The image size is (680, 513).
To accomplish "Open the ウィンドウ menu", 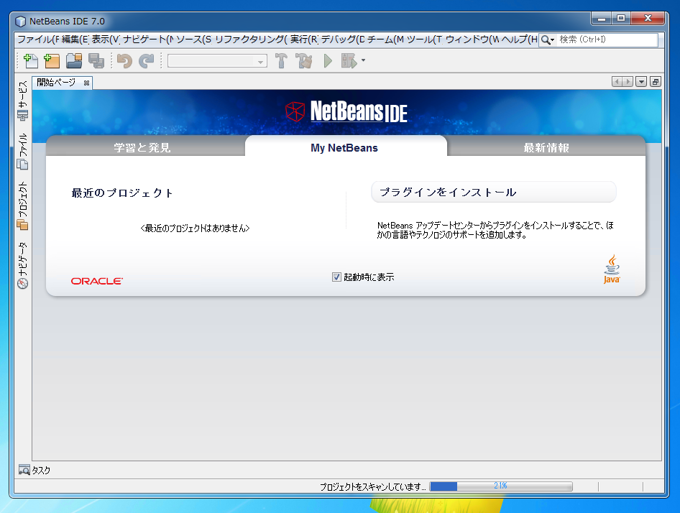I will 472,39.
